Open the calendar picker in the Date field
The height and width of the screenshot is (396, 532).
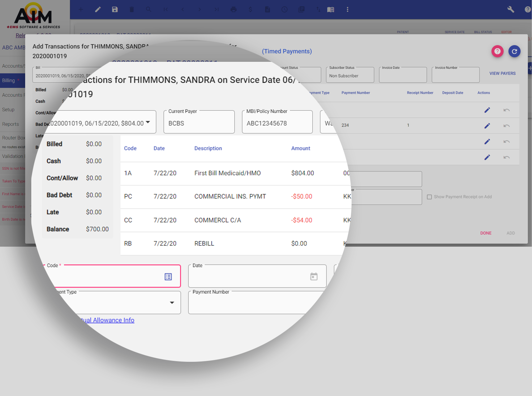[x=314, y=276]
